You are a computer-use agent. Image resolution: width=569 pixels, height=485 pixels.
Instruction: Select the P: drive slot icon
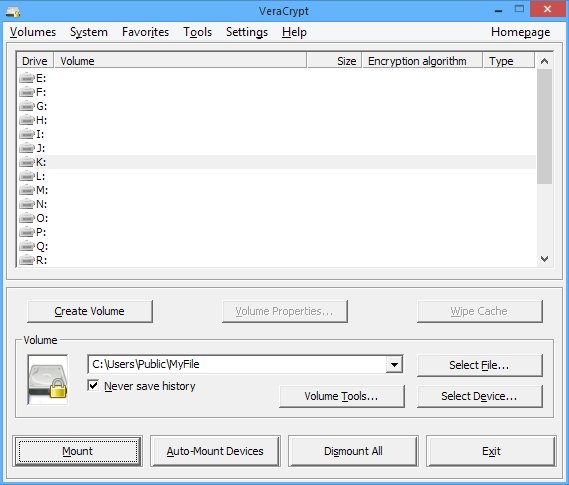click(x=27, y=232)
